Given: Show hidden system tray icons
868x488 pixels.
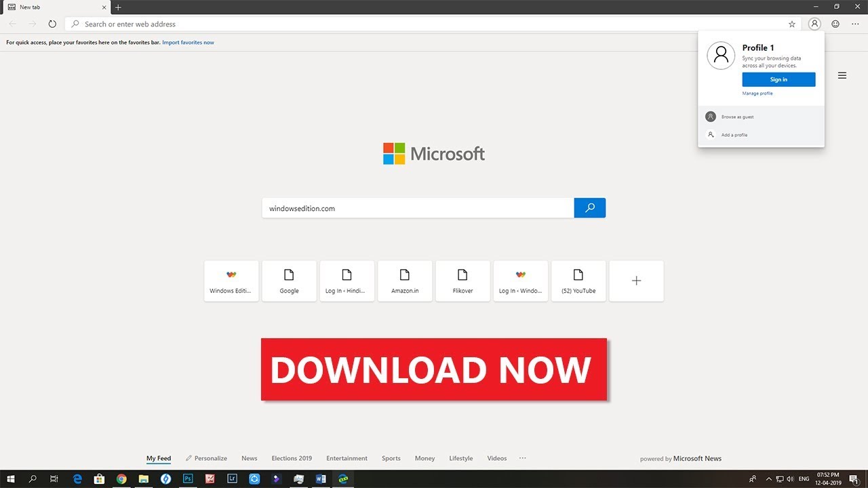Looking at the screenshot, I should pyautogui.click(x=770, y=479).
